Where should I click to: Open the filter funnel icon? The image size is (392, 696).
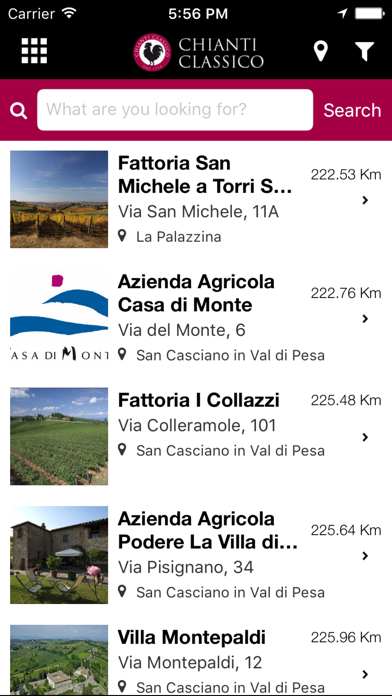tap(364, 51)
